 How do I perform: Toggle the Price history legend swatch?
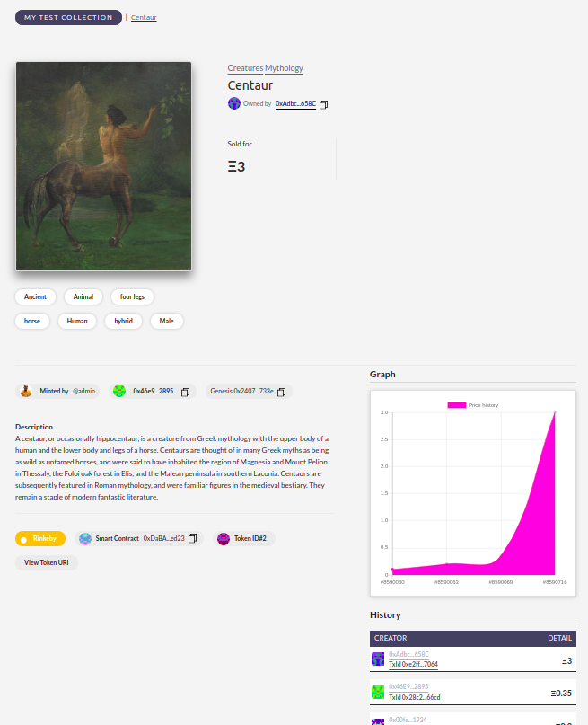(x=456, y=405)
